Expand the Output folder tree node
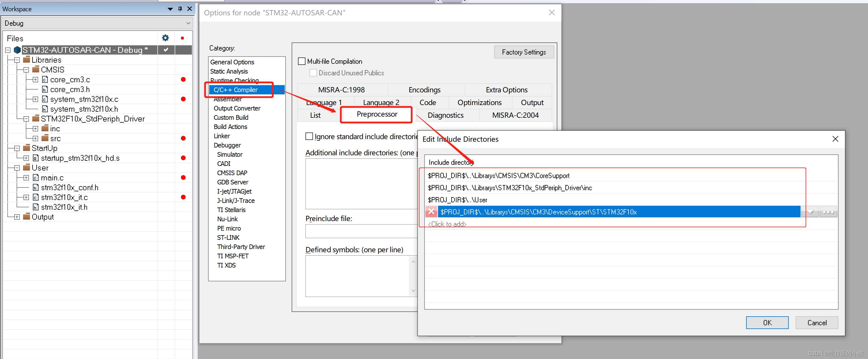 pos(17,217)
